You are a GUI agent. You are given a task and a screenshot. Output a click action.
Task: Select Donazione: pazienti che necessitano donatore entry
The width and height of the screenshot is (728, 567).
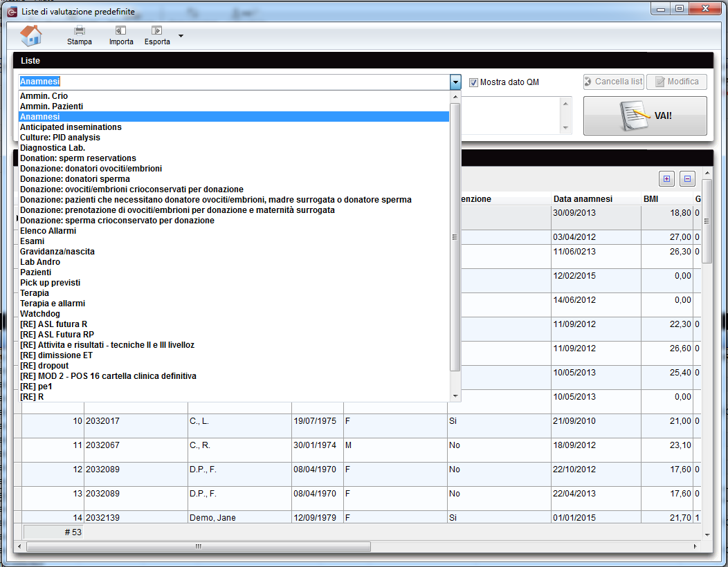tap(233, 200)
